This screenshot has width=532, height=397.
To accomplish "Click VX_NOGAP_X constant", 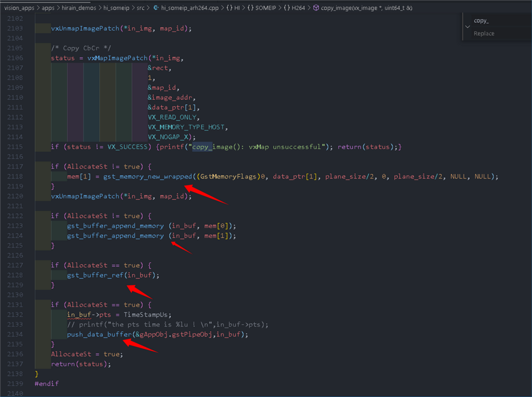I will pyautogui.click(x=168, y=137).
